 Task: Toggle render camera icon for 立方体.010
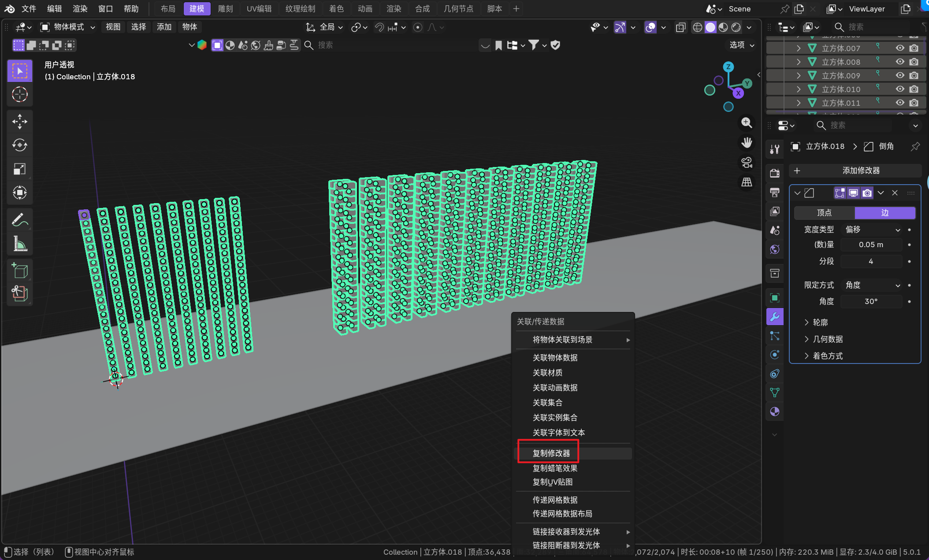click(914, 89)
